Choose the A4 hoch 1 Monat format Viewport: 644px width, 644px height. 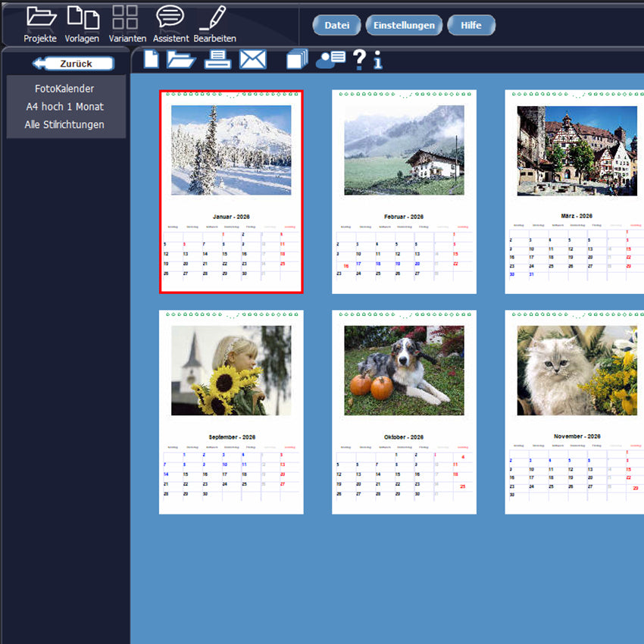(x=64, y=107)
